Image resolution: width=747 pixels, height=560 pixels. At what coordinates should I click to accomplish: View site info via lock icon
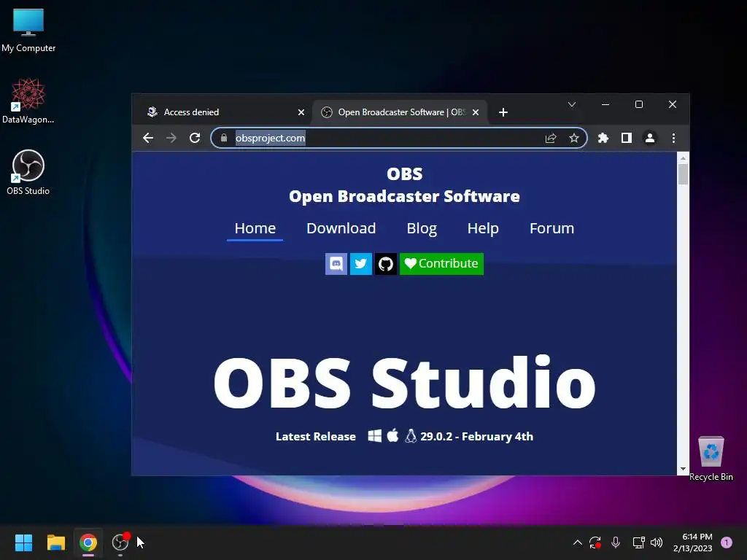[x=224, y=138]
